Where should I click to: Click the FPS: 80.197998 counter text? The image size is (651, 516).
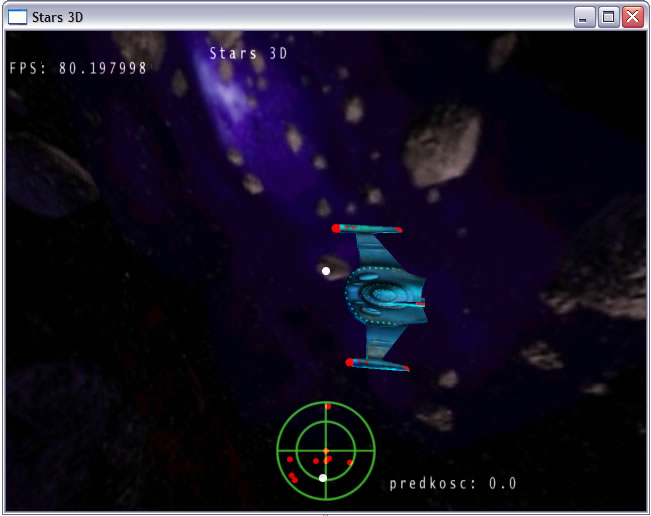[78, 68]
